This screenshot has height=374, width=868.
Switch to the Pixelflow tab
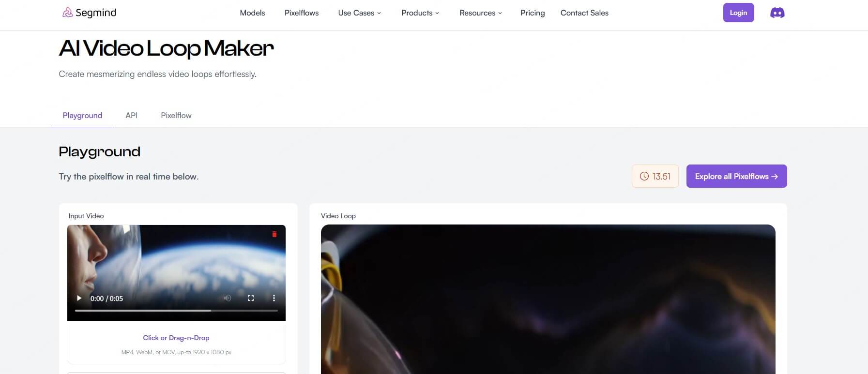176,116
